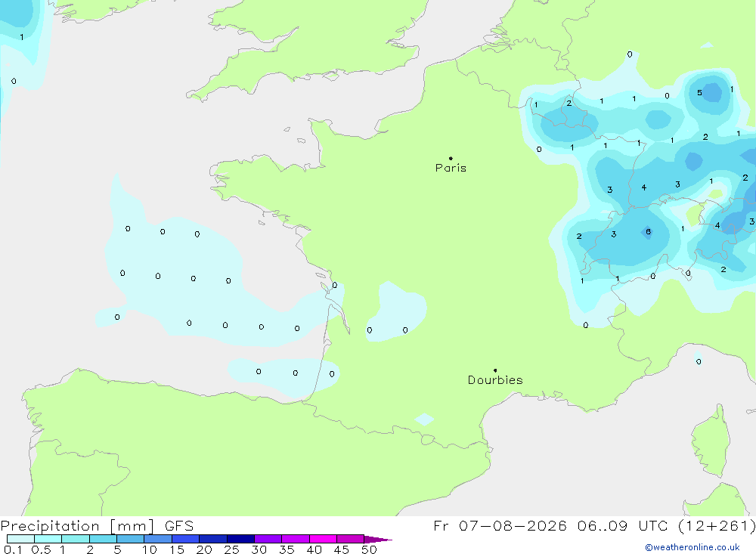Pick the 15–20 mm legend swatch
This screenshot has width=756, height=554.
tap(186, 539)
